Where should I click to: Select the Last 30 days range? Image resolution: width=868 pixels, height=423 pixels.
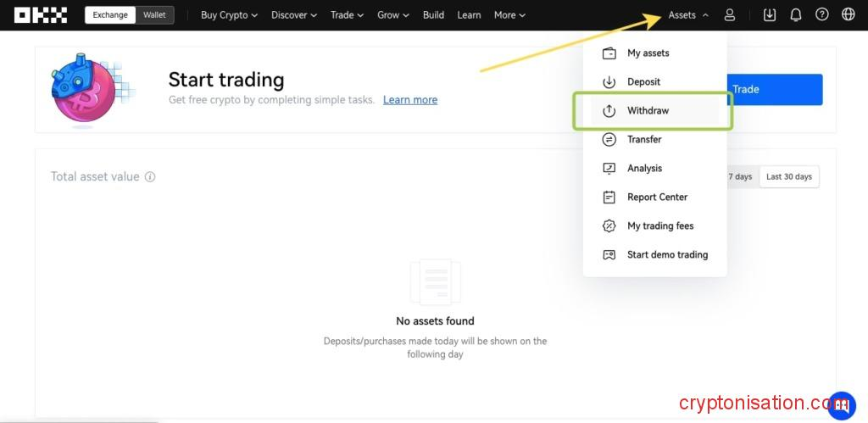788,176
